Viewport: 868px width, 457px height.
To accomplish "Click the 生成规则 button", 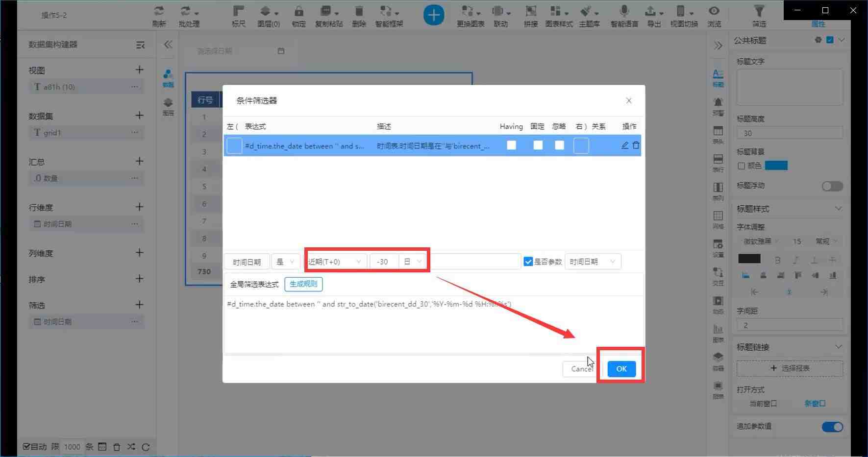I will click(303, 284).
